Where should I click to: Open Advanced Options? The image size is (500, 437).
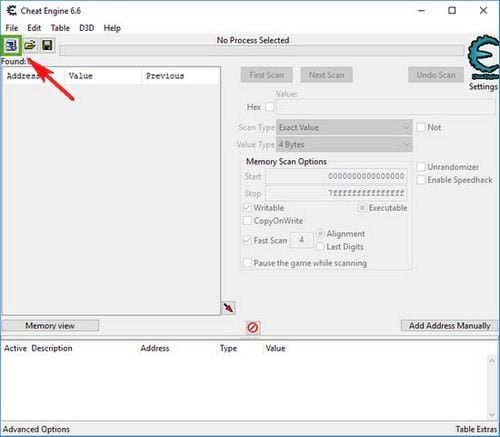click(x=36, y=429)
